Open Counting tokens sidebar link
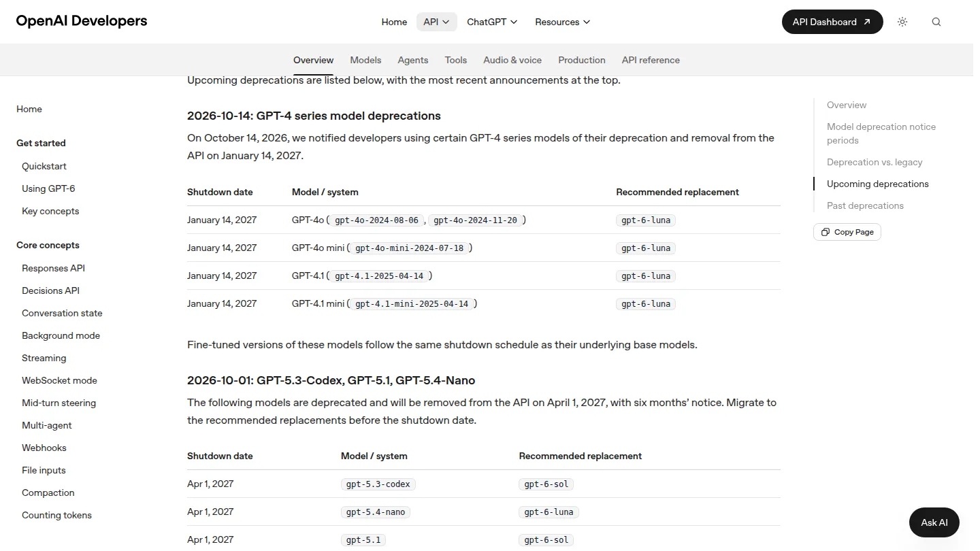This screenshot has height=551, width=980. 56,515
